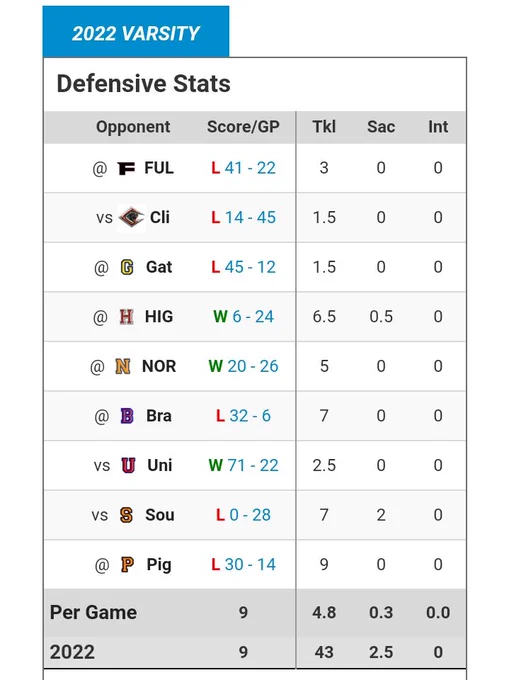Click the Bra team B logo
509x680 pixels.
(127, 416)
